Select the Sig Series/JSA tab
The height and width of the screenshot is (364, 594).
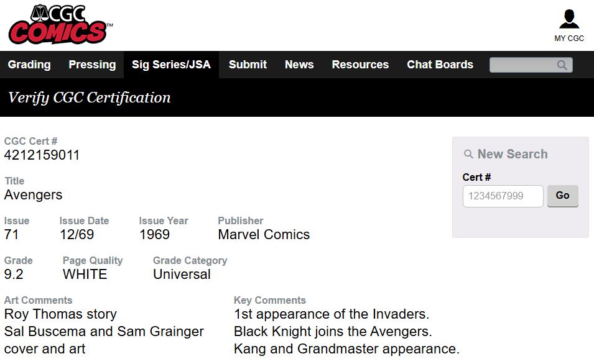point(171,65)
